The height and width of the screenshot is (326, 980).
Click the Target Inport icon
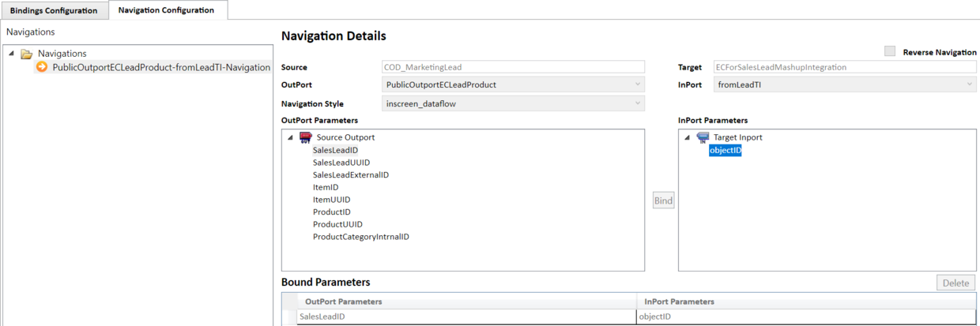pyautogui.click(x=703, y=137)
